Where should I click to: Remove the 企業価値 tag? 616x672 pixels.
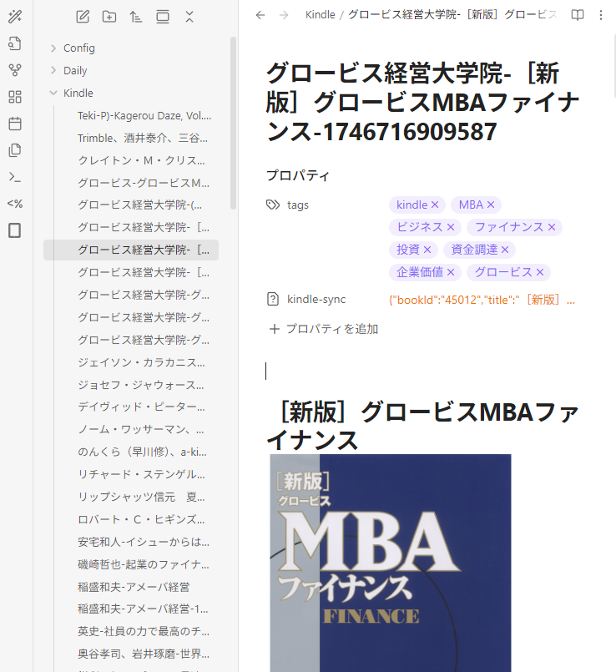click(451, 272)
